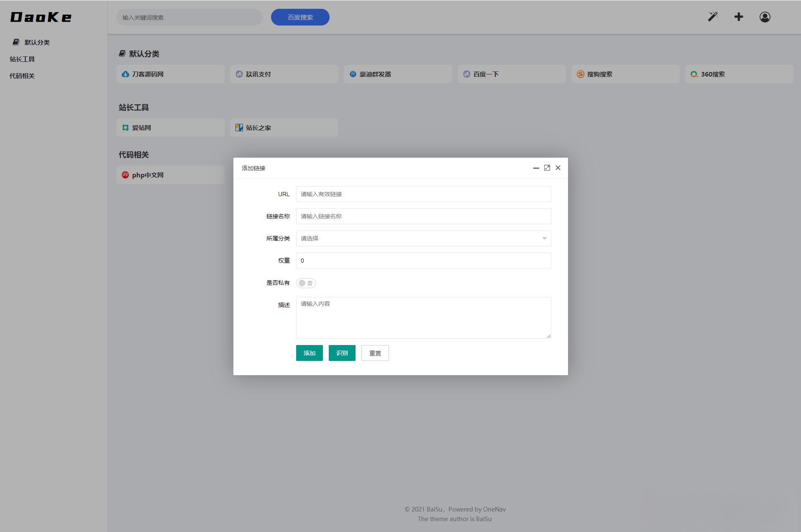
Task: Focus the URL input field
Action: coord(424,194)
